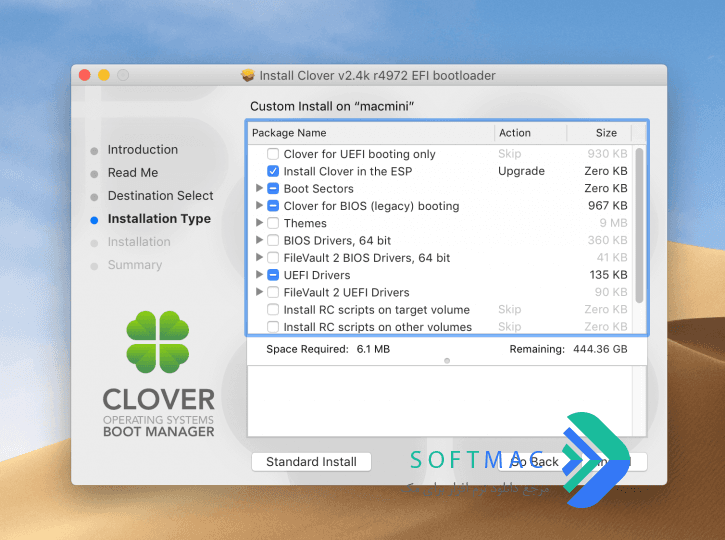This screenshot has height=540, width=725.
Task: Click the package list vertical scrollbar
Action: pyautogui.click(x=639, y=226)
